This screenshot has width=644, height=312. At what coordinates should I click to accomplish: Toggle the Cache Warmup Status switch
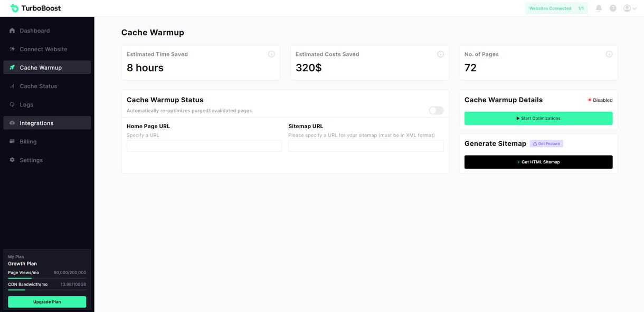coord(436,110)
